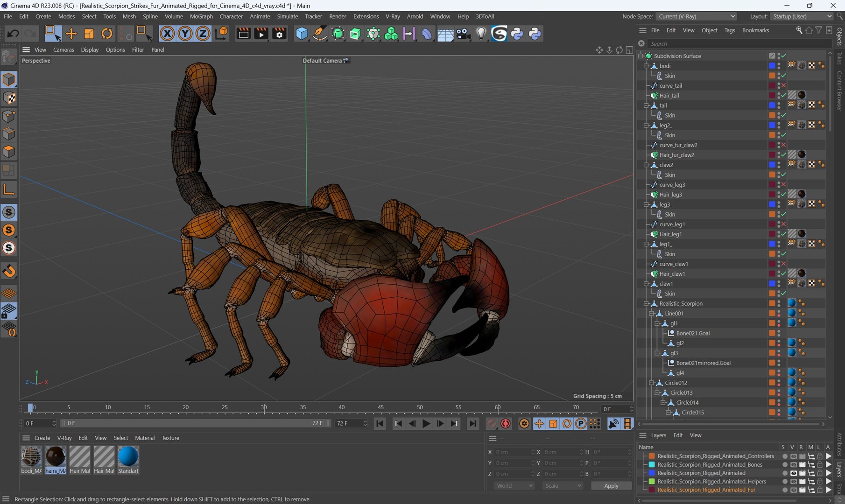
Task: Add a Light object via bulb icon
Action: [x=481, y=34]
